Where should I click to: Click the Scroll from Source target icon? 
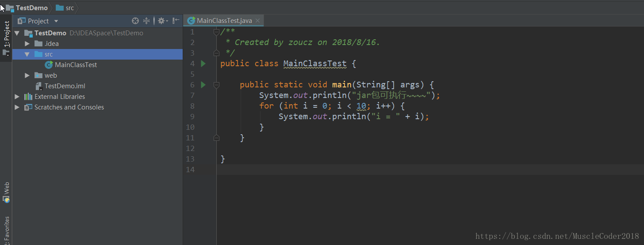tap(135, 21)
